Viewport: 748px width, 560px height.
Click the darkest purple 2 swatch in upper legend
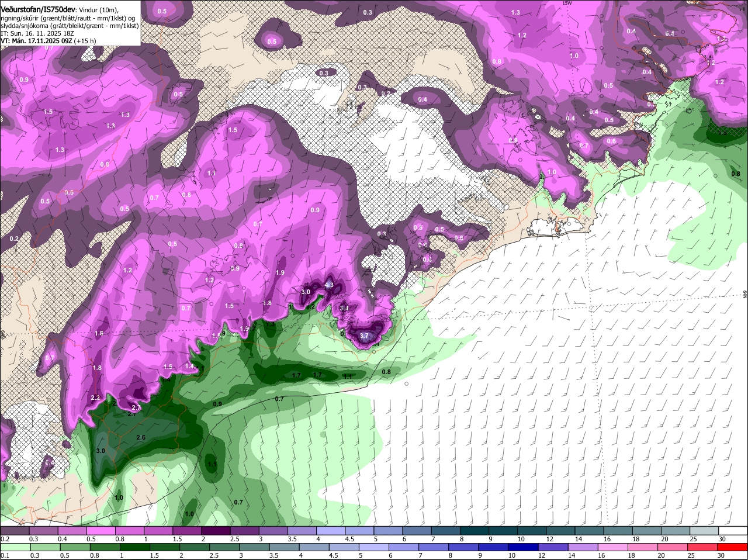(216, 531)
